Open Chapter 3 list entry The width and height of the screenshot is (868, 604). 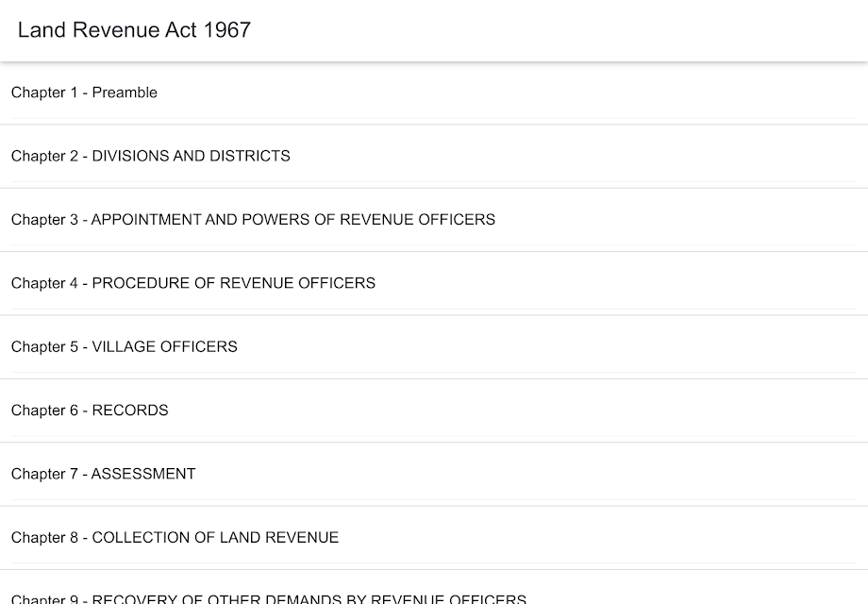coord(434,220)
